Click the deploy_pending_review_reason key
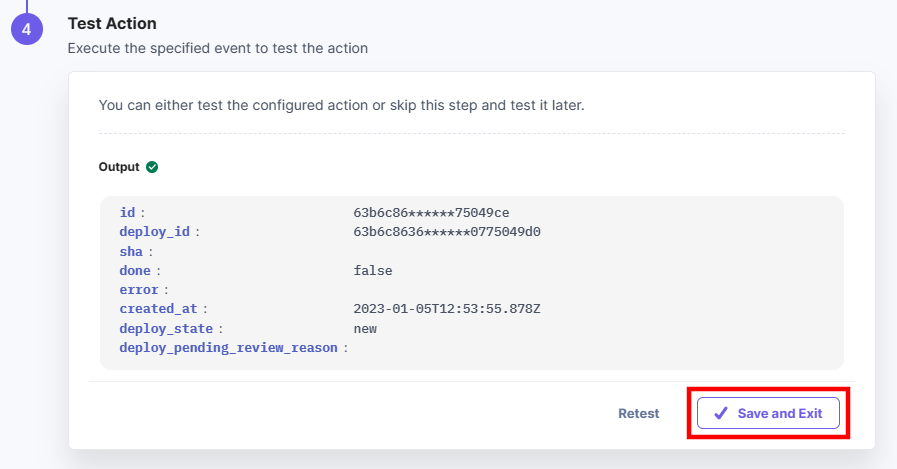 229,348
